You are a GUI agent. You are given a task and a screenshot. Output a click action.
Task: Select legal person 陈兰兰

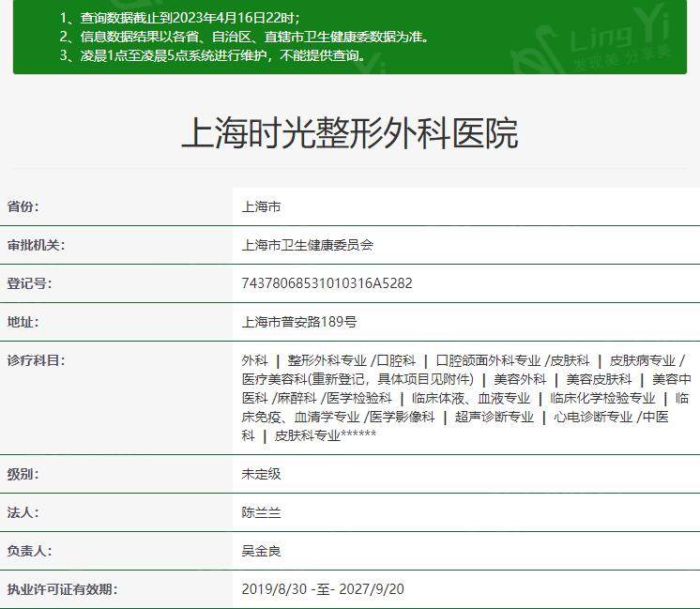(261, 512)
